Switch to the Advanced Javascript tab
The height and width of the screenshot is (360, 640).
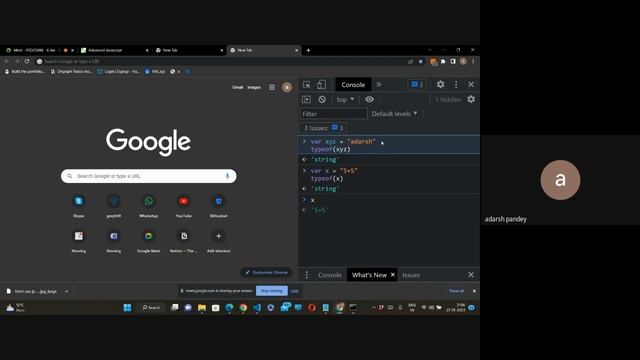point(113,50)
